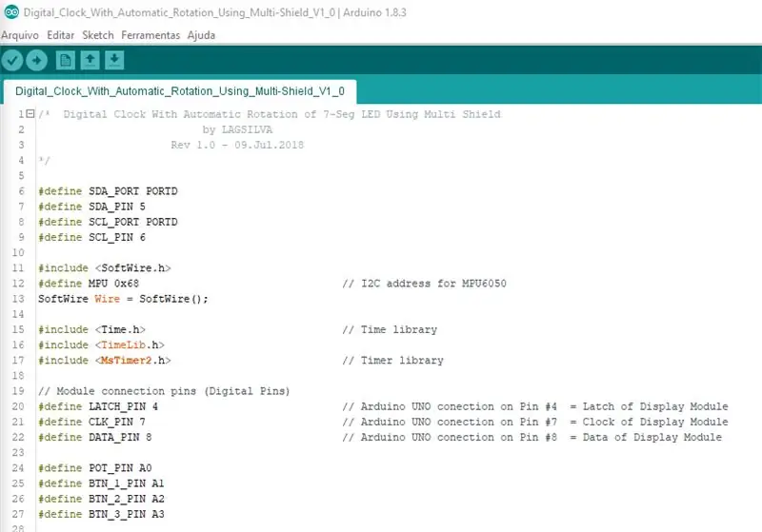Viewport: 762px width, 532px height.
Task: Click '#include <SoftWire.h>' line
Action: pos(105,268)
